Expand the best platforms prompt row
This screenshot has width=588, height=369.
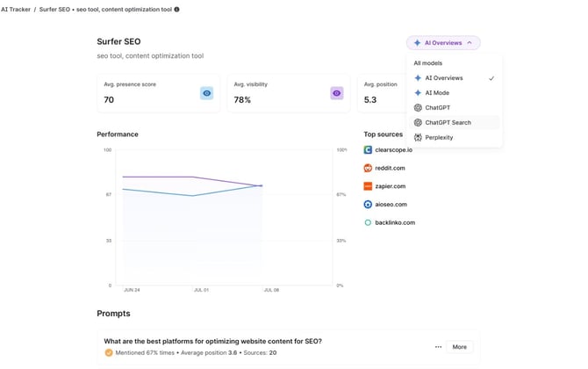click(459, 347)
